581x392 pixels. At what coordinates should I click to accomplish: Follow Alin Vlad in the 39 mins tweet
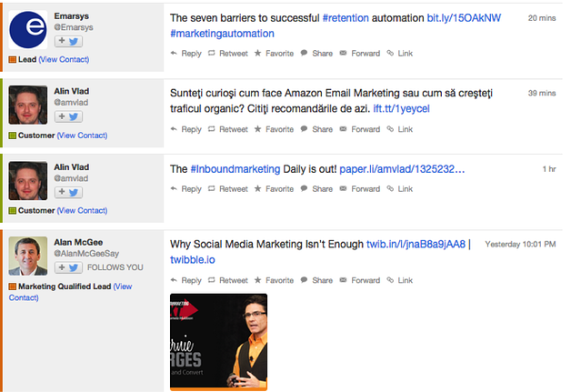[68, 116]
